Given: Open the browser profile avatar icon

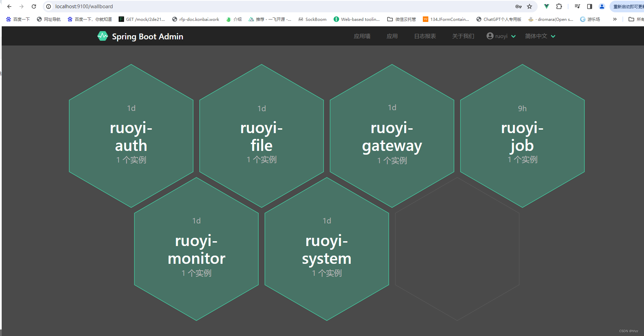Looking at the screenshot, I should (x=602, y=6).
